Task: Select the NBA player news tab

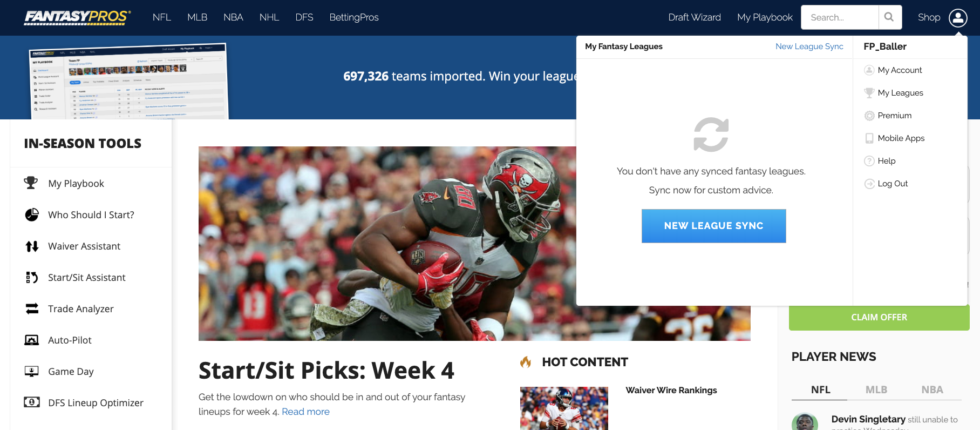Action: click(x=932, y=389)
